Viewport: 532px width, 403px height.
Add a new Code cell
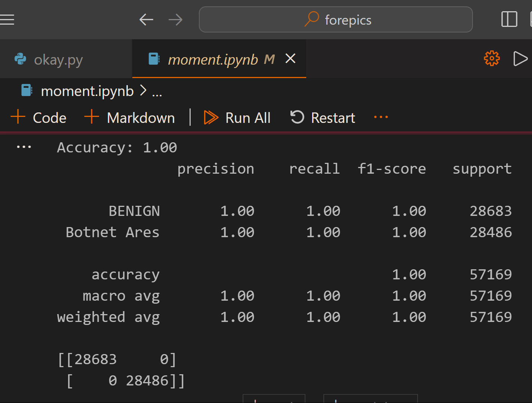[39, 118]
